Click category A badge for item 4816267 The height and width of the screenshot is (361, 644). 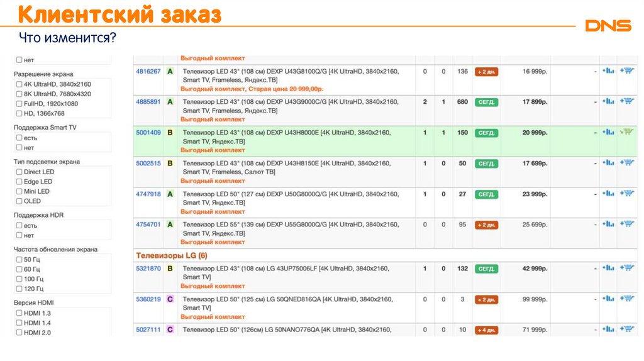tap(170, 72)
